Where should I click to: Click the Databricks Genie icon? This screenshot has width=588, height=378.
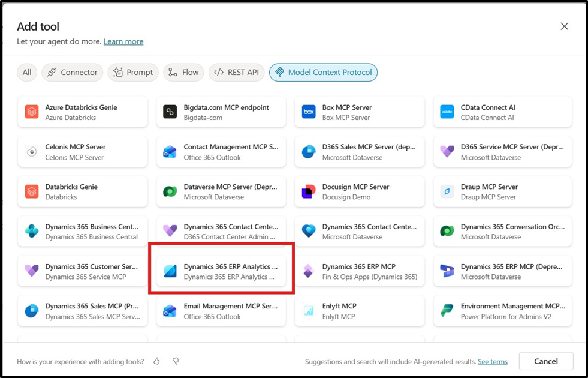(32, 191)
